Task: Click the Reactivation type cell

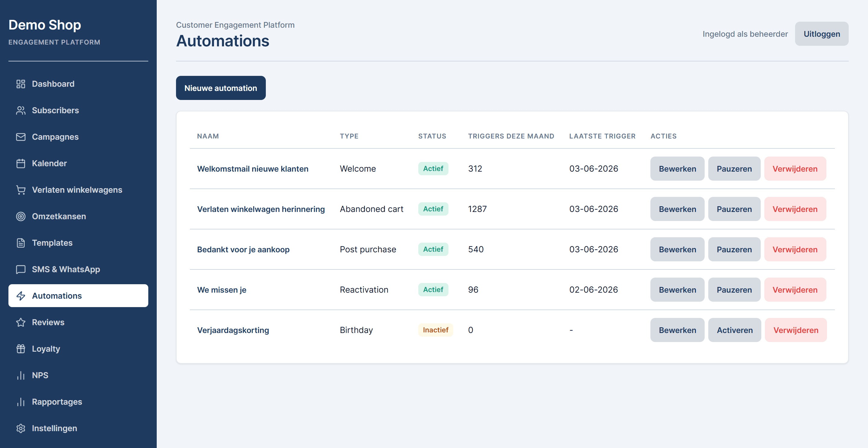Action: click(x=364, y=290)
